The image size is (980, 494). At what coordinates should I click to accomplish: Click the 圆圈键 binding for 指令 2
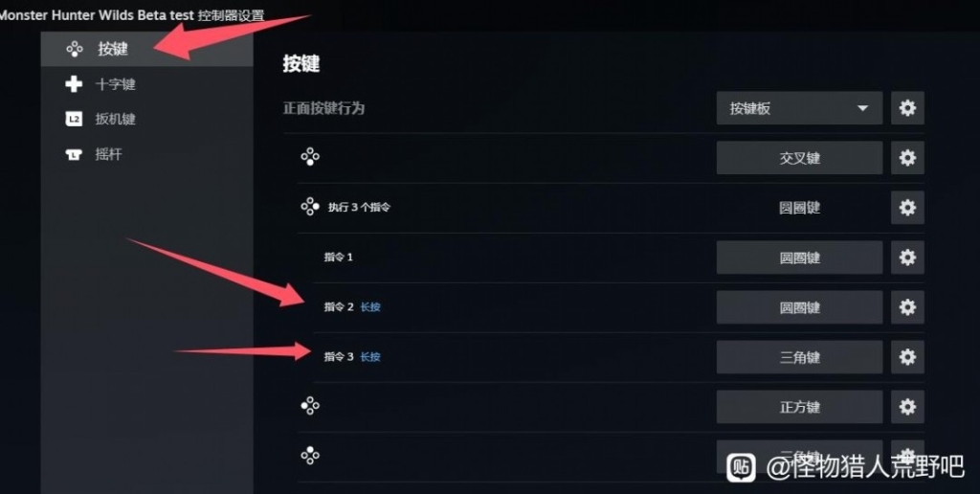(799, 307)
